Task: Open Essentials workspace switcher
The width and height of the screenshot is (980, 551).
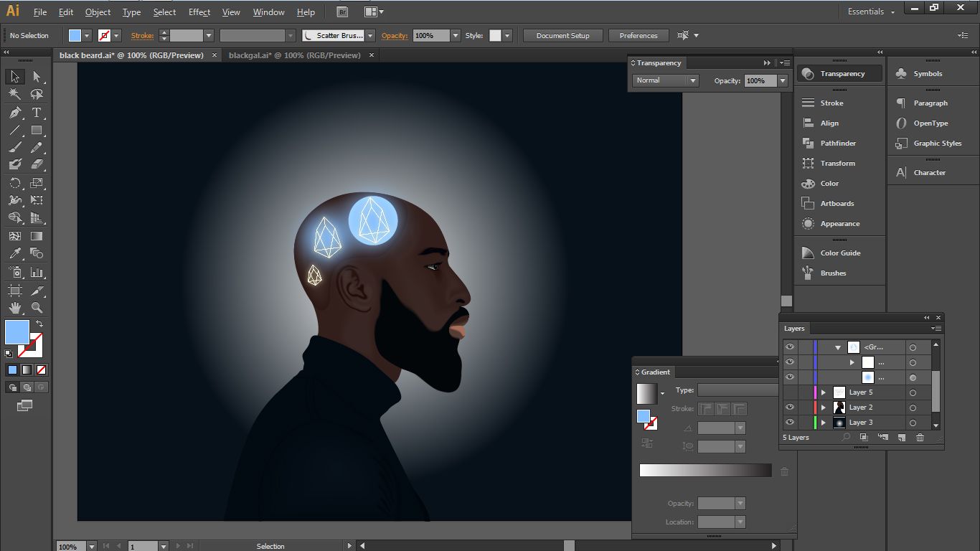Action: [871, 11]
